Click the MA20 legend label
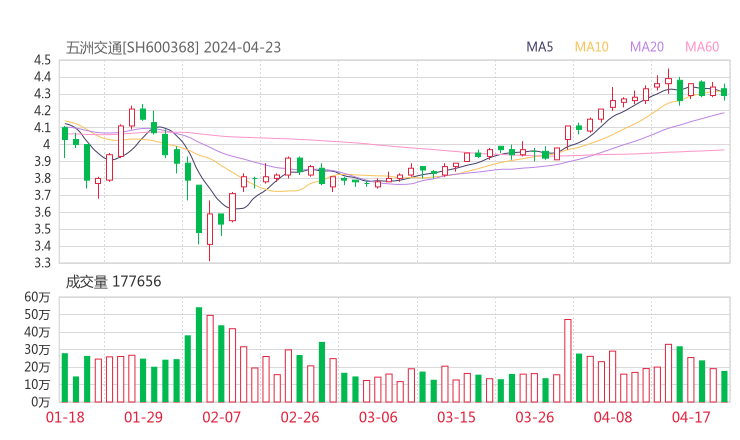This screenshot has height=440, width=740. pyautogui.click(x=647, y=47)
